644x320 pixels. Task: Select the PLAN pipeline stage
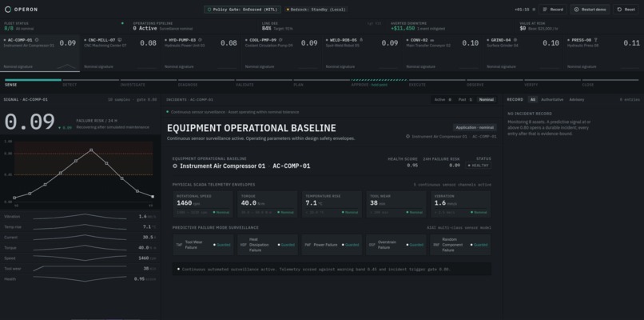(321, 82)
